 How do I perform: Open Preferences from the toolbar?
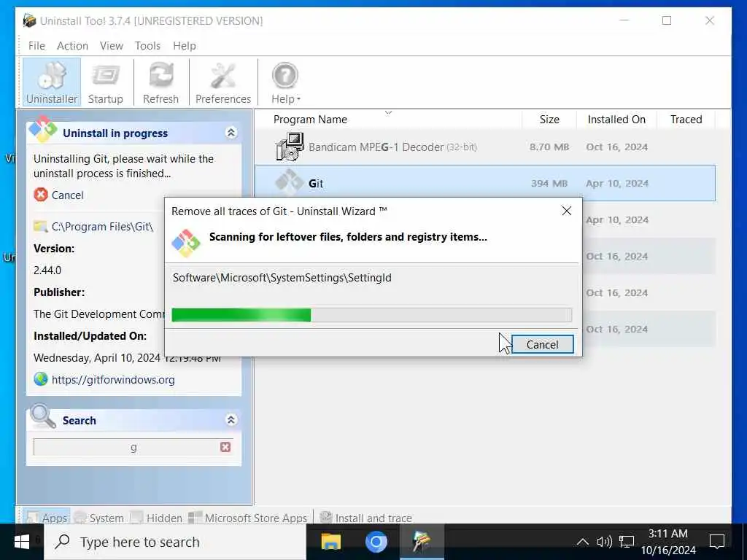[x=223, y=82]
